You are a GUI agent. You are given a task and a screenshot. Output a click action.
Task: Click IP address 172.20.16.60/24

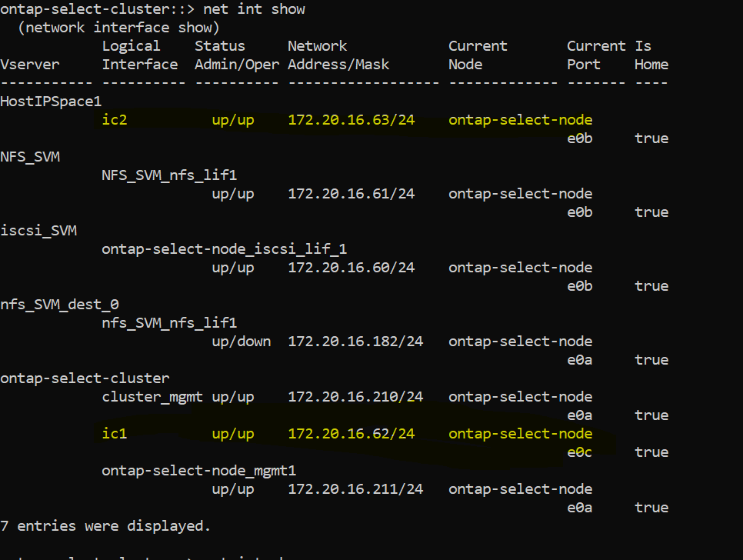tap(352, 268)
